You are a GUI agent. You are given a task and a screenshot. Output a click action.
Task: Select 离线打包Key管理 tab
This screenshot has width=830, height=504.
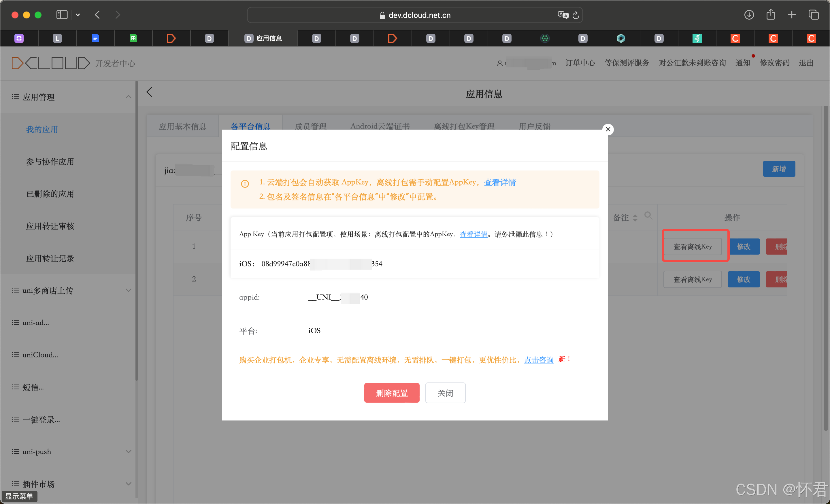(464, 126)
